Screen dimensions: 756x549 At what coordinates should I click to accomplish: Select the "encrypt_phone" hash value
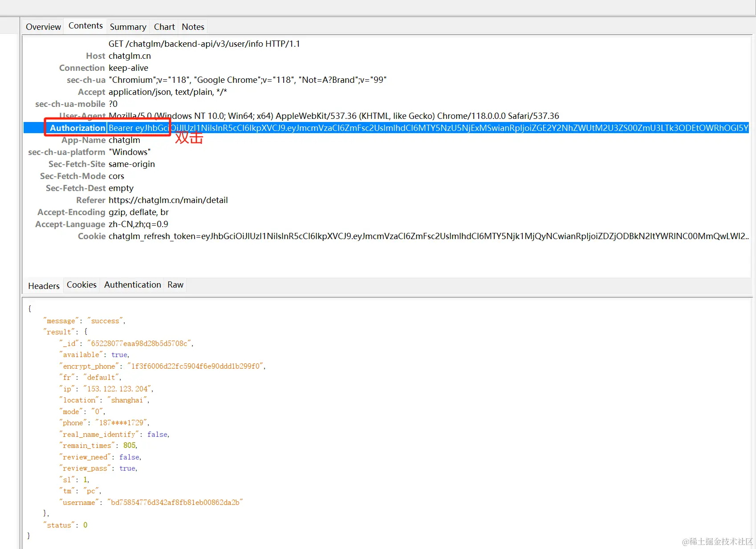[x=195, y=366]
